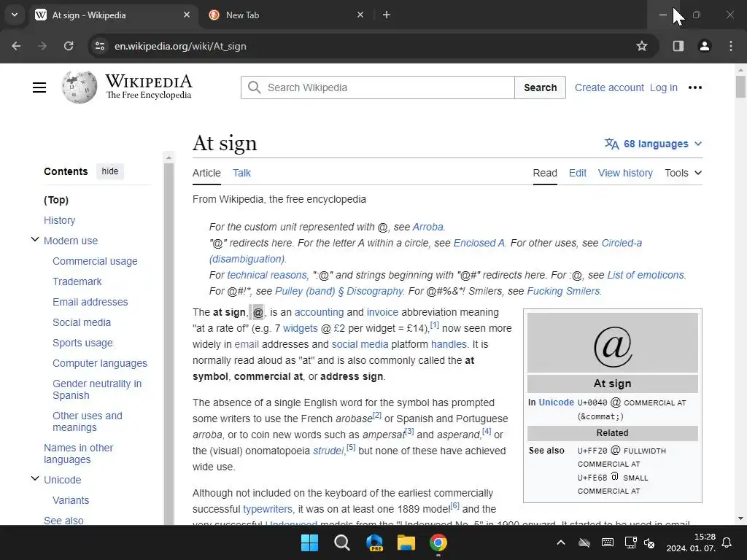Click the large @ symbol image in infobox
747x560 pixels.
(613, 346)
